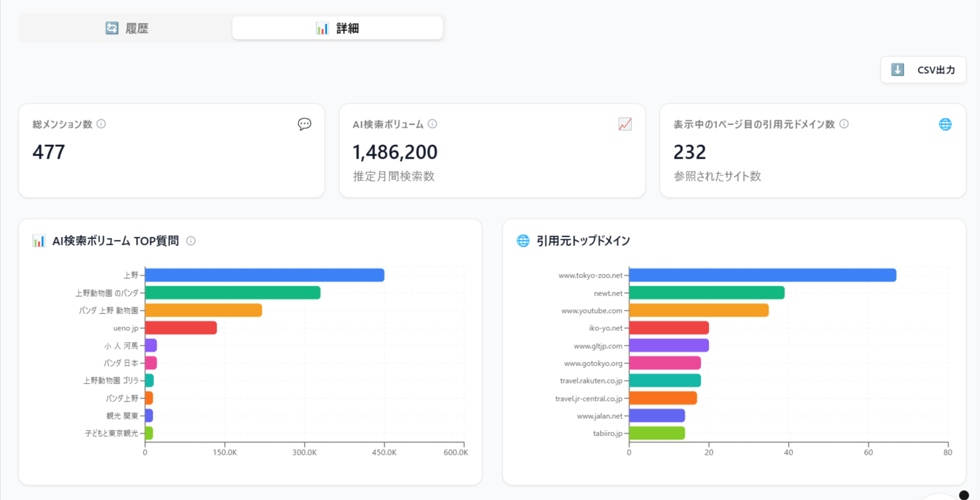Click the purple 小 人 河馬 bar
Viewport: 980px width, 500px height.
point(151,346)
